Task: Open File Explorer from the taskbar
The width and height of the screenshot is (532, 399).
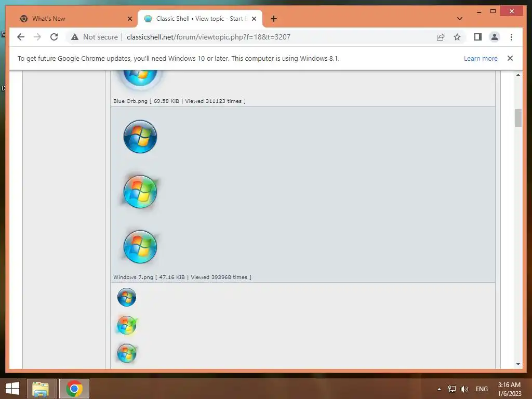Action: click(41, 389)
